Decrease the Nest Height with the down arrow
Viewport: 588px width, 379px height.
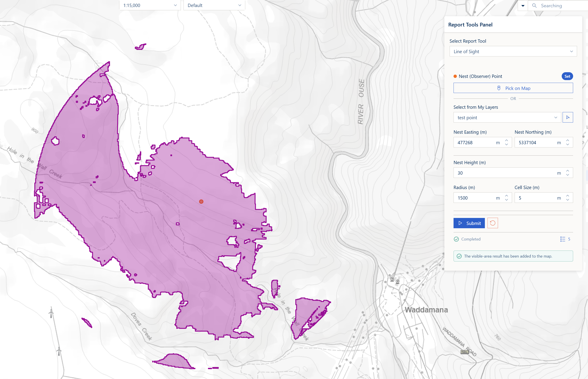568,175
